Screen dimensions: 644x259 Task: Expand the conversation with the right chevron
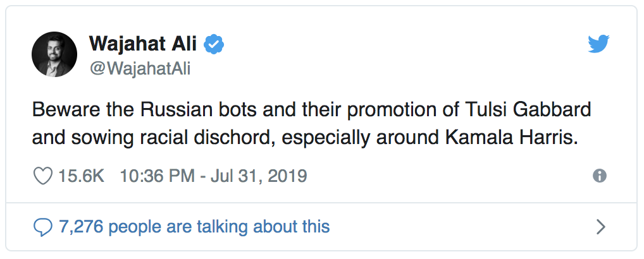600,226
